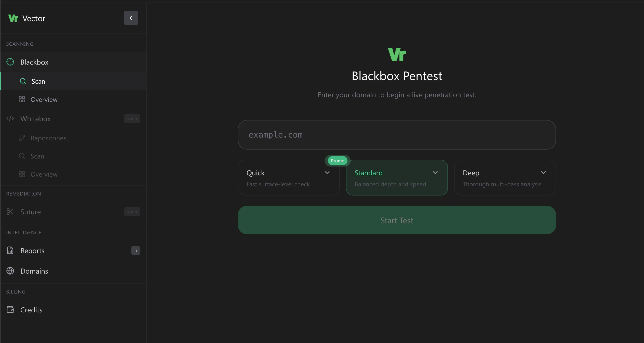The image size is (644, 343).
Task: Switch to Overview under Whitebox section
Action: [x=44, y=174]
